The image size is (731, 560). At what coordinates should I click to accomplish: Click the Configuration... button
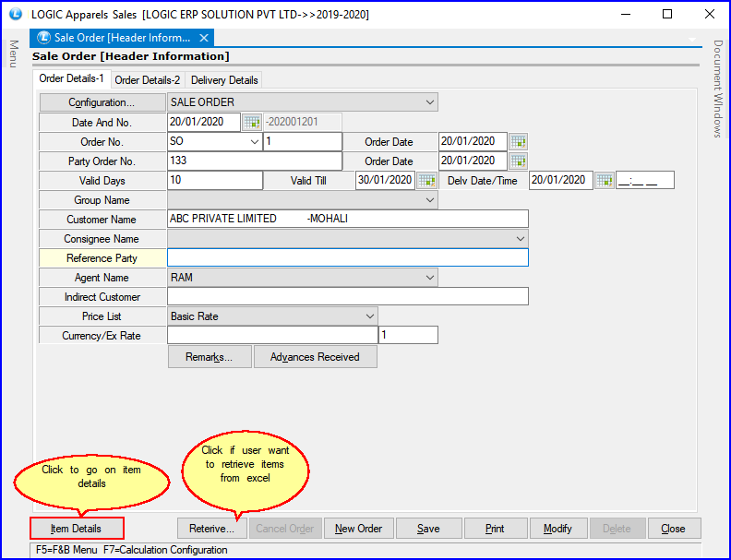[x=102, y=102]
